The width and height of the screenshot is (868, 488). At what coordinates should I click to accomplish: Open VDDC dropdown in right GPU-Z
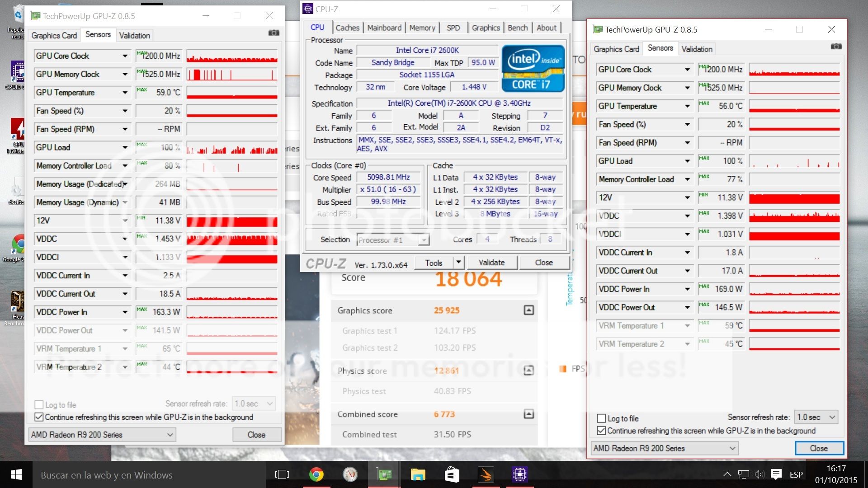point(687,216)
